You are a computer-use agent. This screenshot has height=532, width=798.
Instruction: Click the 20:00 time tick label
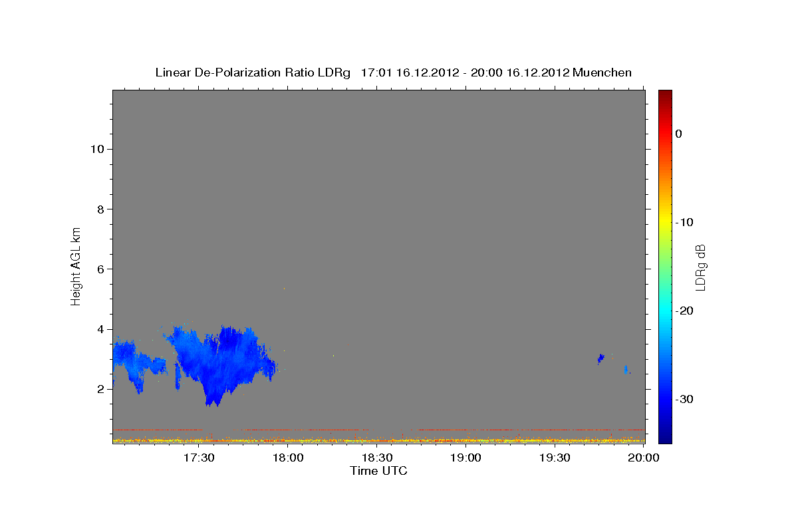point(644,458)
